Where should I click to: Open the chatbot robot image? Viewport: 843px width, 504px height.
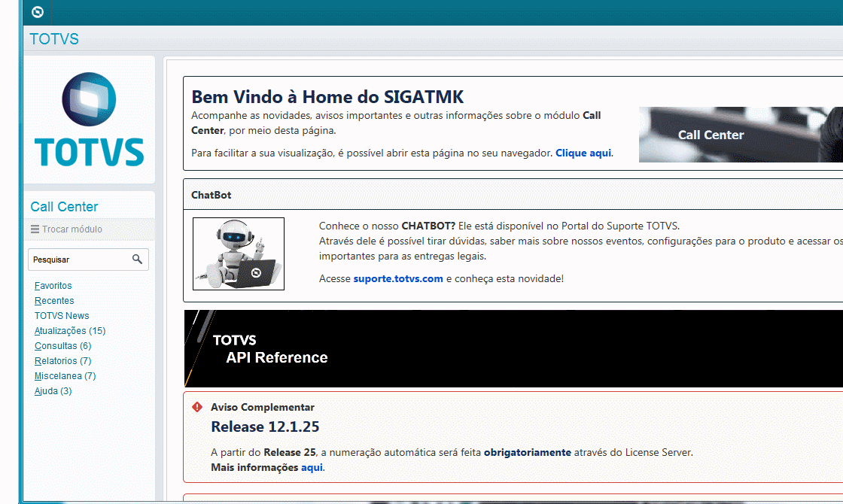(239, 254)
